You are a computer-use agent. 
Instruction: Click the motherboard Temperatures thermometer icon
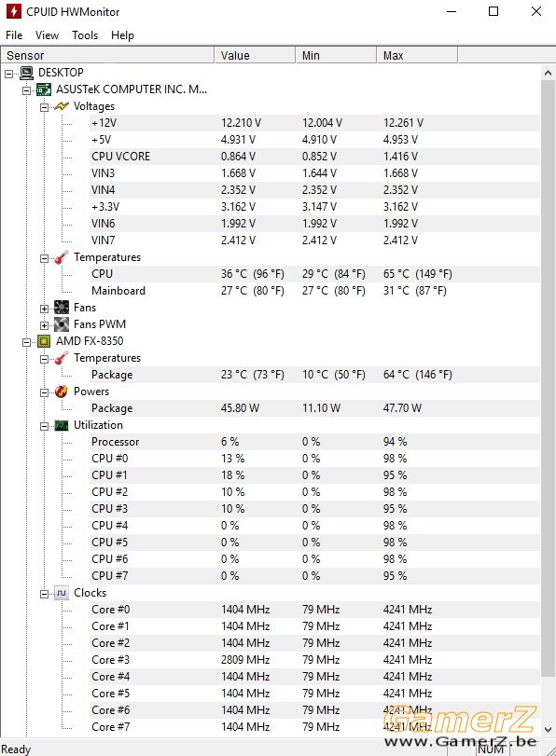click(x=62, y=257)
